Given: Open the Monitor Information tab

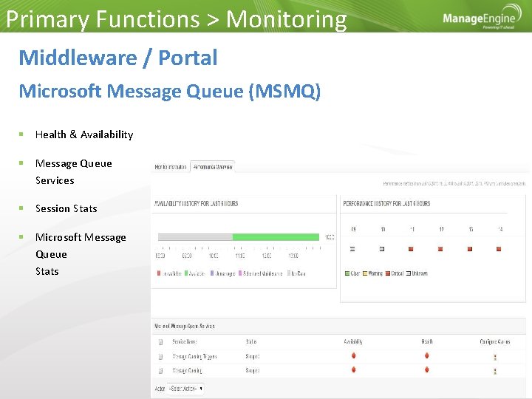Looking at the screenshot, I should (x=171, y=167).
